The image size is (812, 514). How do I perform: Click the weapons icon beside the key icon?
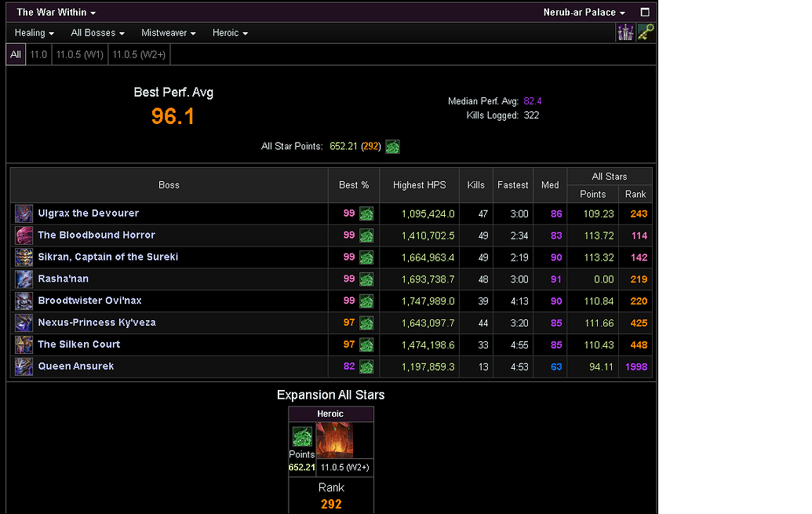(x=625, y=32)
